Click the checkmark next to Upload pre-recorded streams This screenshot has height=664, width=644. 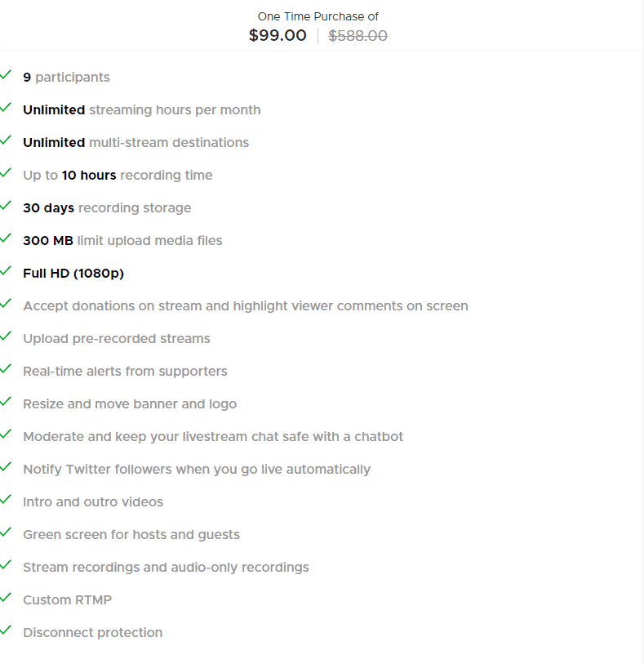click(x=7, y=336)
